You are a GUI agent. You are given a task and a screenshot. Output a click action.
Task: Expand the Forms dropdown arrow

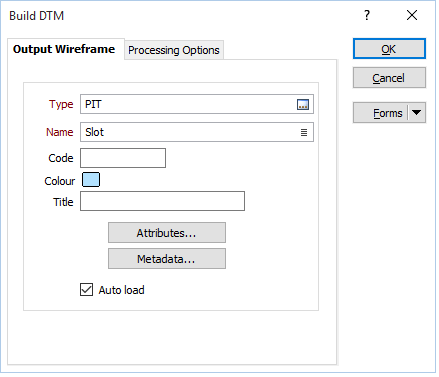tap(417, 113)
